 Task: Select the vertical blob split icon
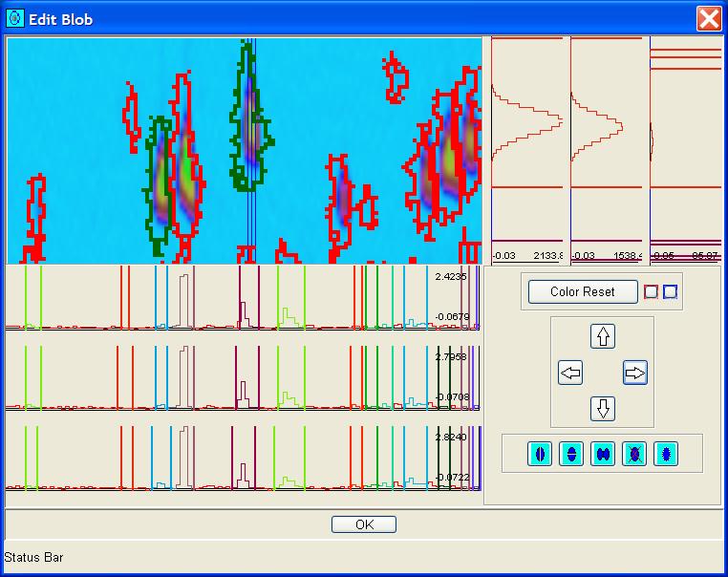[x=541, y=454]
